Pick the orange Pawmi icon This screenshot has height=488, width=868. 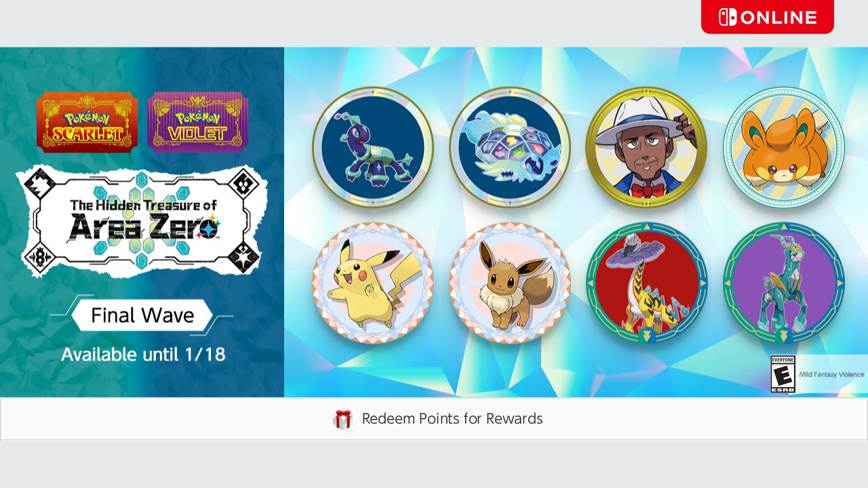click(784, 147)
